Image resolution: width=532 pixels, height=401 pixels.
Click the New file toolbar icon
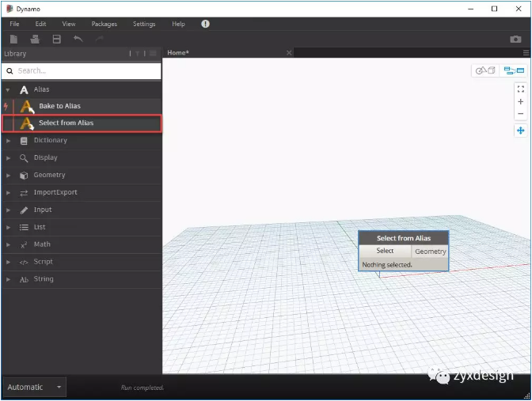click(13, 39)
